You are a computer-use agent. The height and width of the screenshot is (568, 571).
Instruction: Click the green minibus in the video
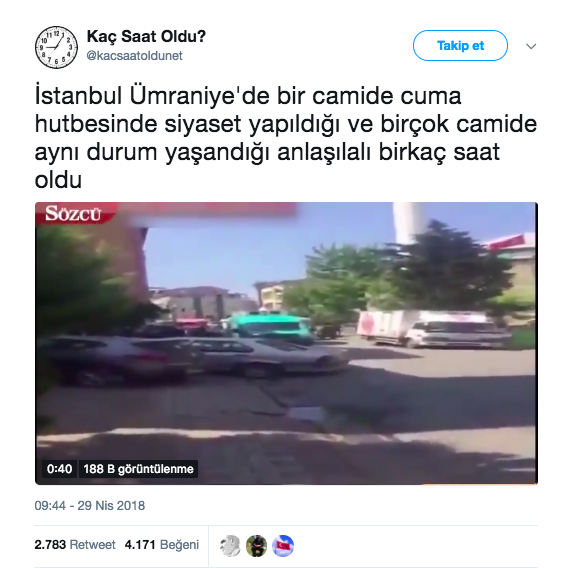pos(271,326)
